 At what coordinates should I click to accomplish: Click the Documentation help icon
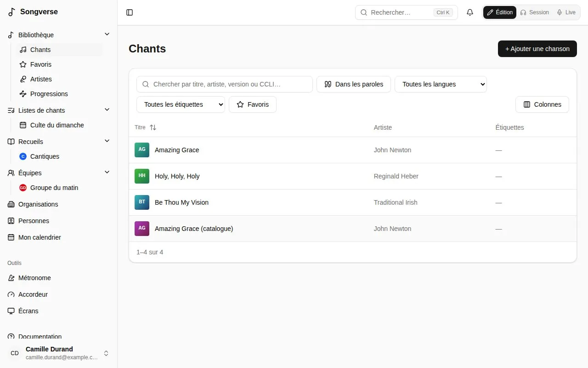click(x=11, y=337)
